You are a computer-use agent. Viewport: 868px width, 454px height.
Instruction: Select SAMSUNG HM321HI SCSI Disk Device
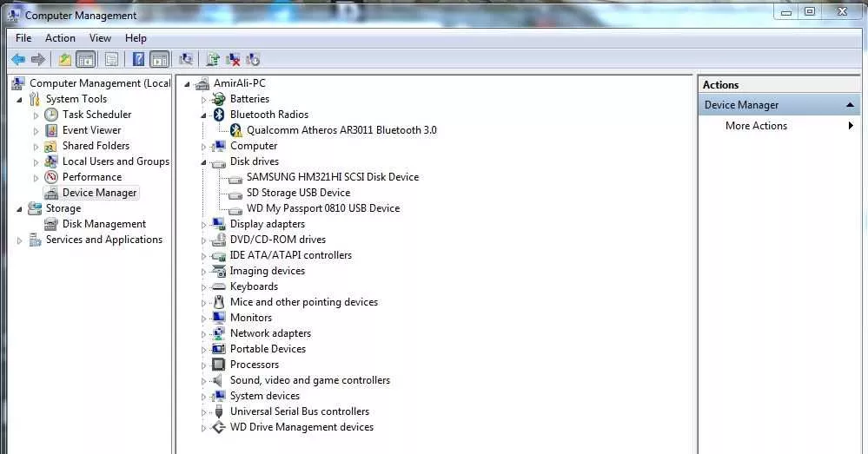333,177
